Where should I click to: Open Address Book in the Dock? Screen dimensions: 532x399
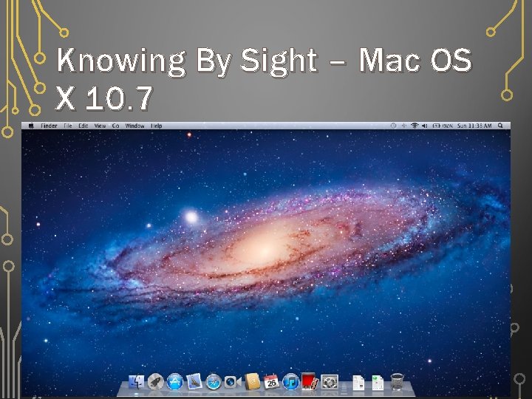click(x=252, y=382)
